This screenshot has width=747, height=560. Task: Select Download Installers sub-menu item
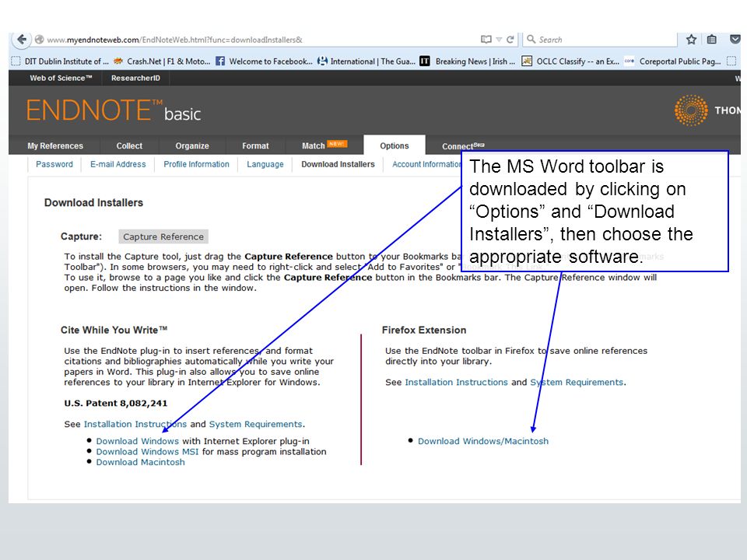coord(338,164)
